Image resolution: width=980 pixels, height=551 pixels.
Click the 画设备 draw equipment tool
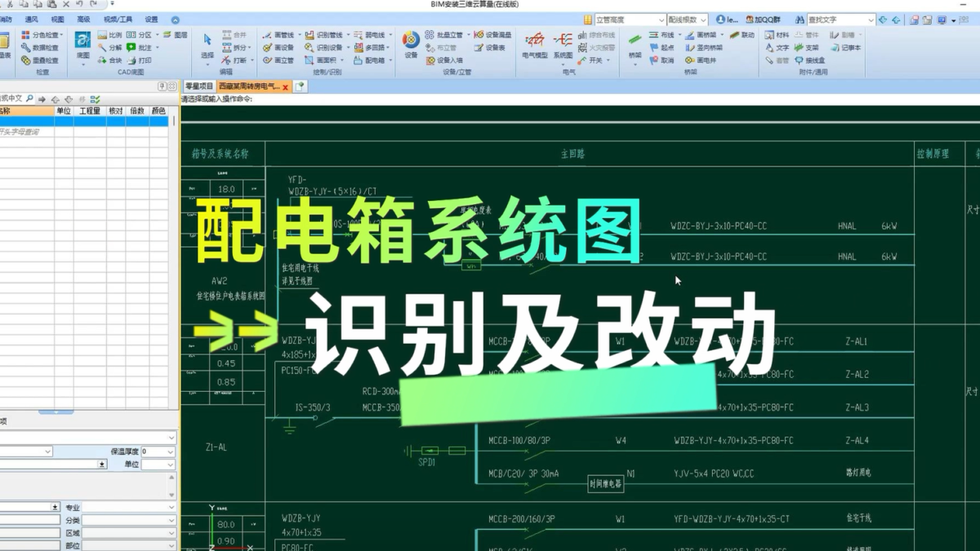click(278, 47)
